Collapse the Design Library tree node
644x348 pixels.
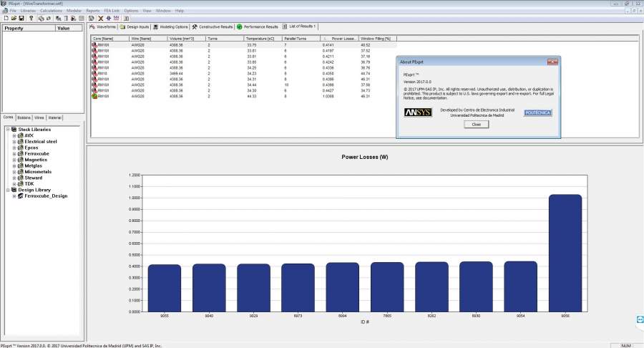coord(7,190)
